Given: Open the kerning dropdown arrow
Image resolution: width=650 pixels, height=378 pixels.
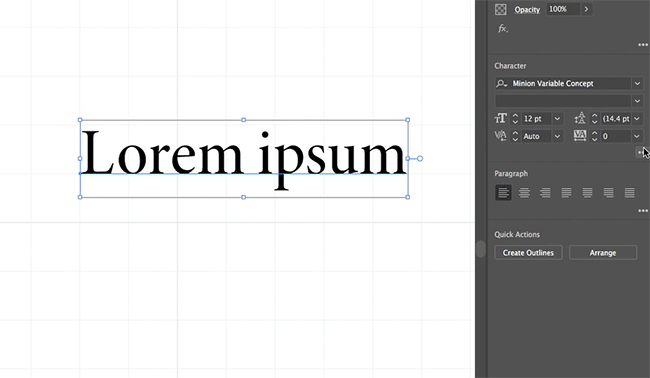Looking at the screenshot, I should pyautogui.click(x=558, y=136).
